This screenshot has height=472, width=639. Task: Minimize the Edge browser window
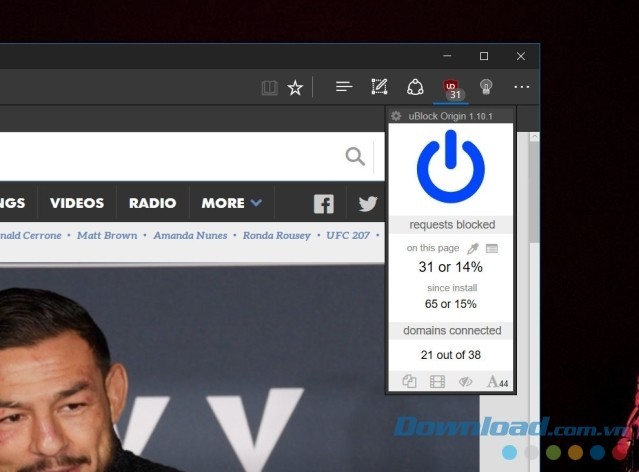pyautogui.click(x=447, y=56)
